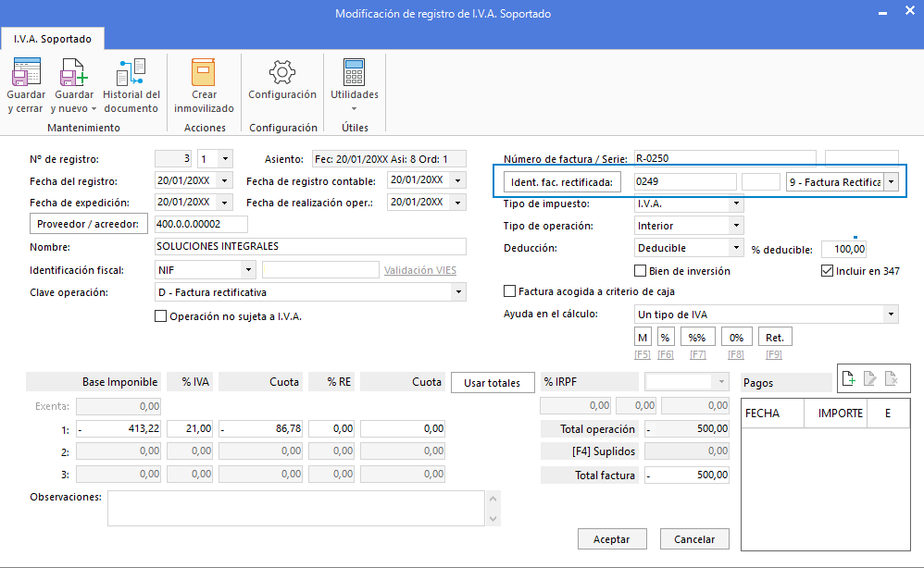924x568 pixels.
Task: Click Asiento field Fec: 20/01/20XX
Action: click(389, 159)
